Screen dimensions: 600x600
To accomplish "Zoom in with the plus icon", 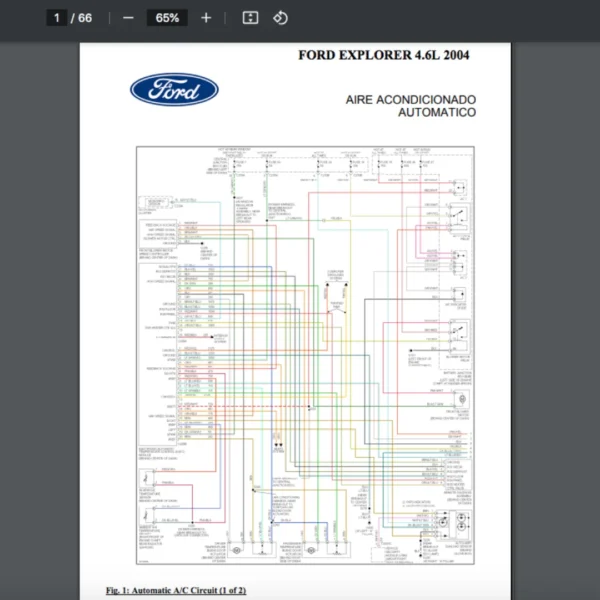I will click(206, 18).
